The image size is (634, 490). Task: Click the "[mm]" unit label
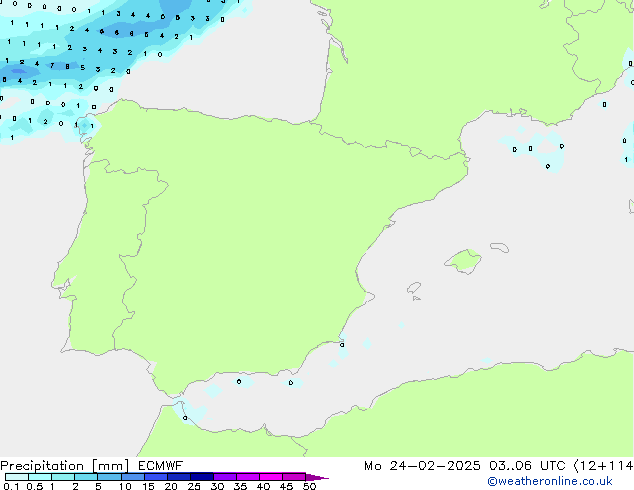(110, 466)
